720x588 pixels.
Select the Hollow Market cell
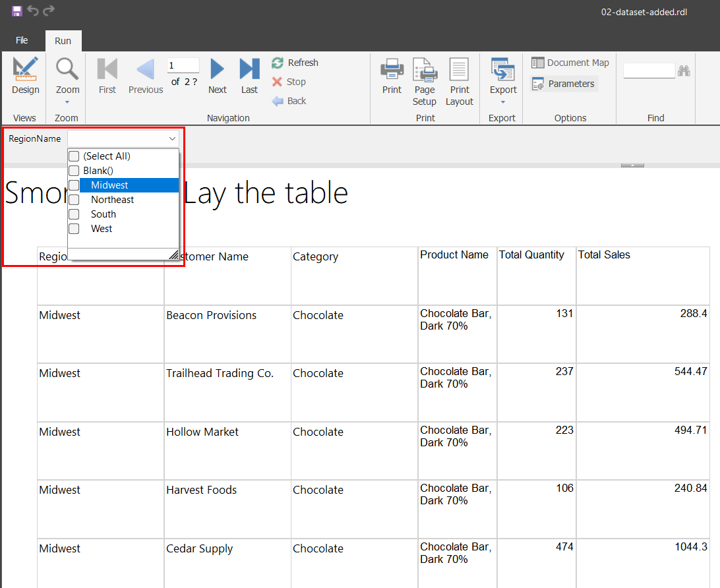point(227,451)
